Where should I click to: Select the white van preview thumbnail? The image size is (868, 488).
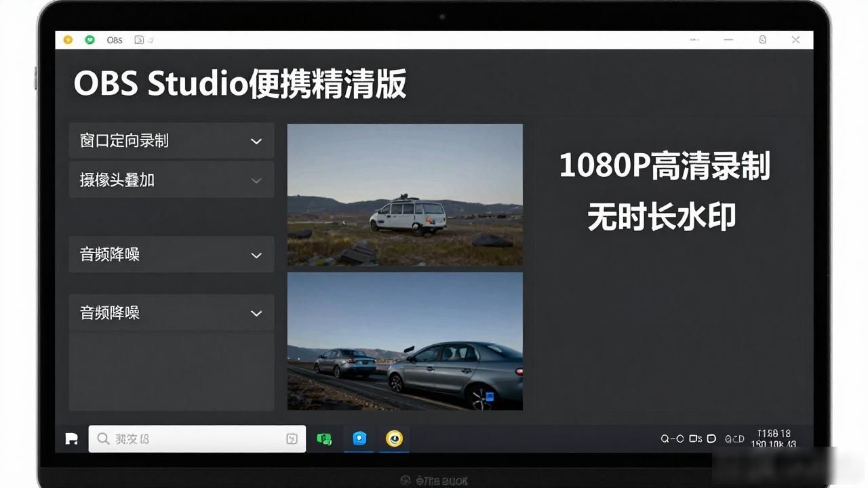405,195
